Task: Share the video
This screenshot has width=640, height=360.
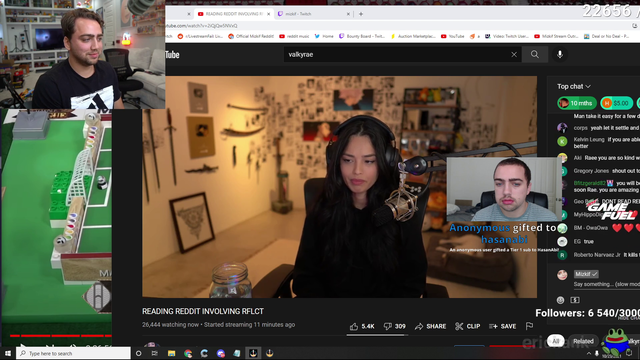Action: pos(430,326)
